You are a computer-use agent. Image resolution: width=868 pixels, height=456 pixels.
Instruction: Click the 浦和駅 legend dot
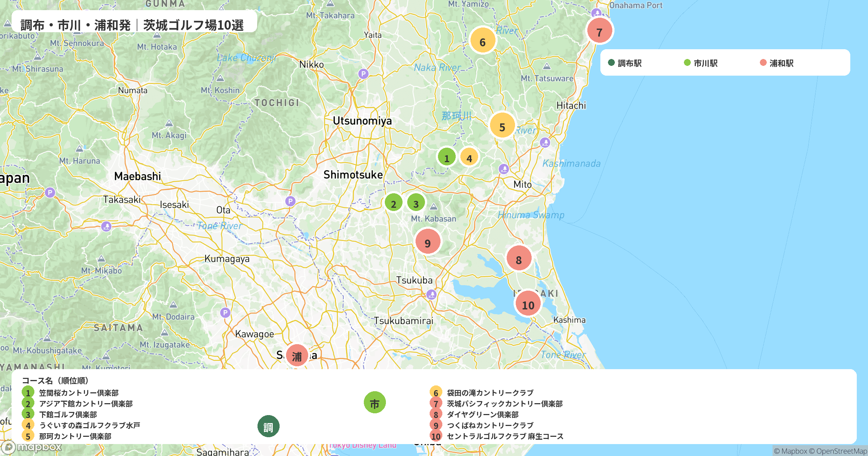click(x=763, y=63)
